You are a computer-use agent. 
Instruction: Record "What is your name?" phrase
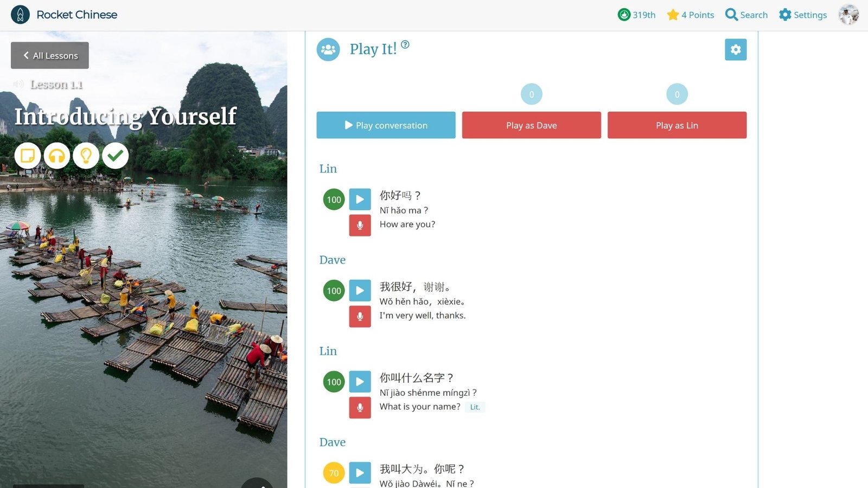(360, 408)
